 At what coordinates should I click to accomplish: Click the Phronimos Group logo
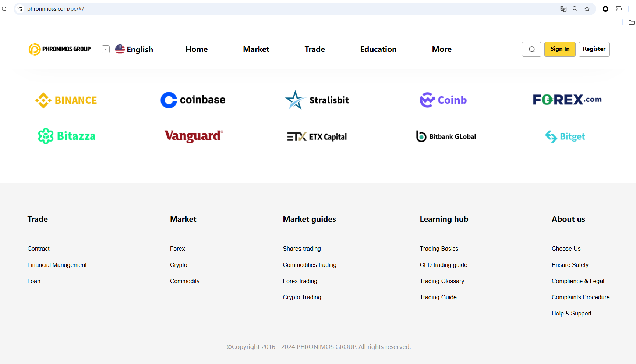click(60, 49)
